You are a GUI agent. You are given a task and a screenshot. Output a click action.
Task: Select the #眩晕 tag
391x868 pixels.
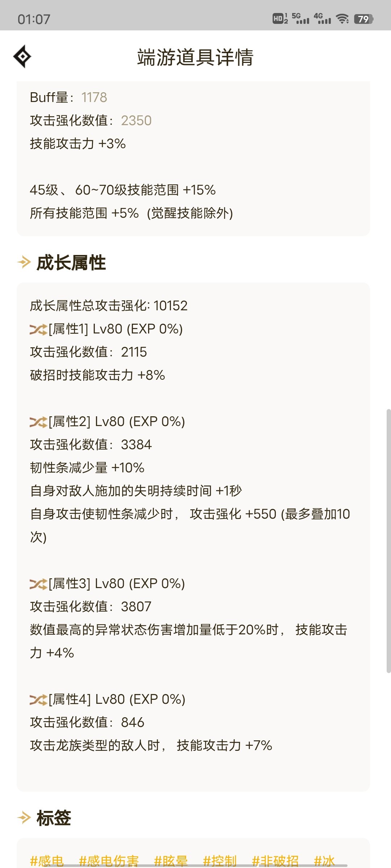[x=171, y=861]
